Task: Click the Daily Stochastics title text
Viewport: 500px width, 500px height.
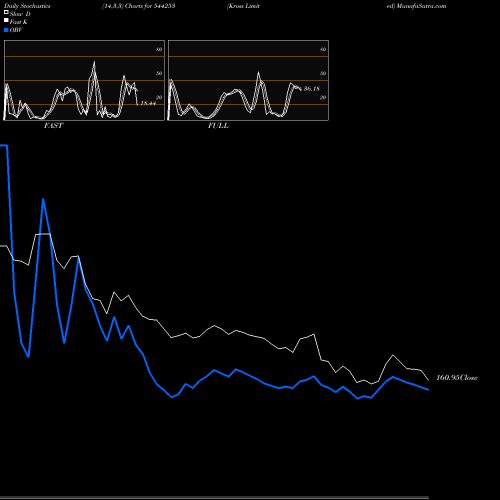Action: [27, 6]
